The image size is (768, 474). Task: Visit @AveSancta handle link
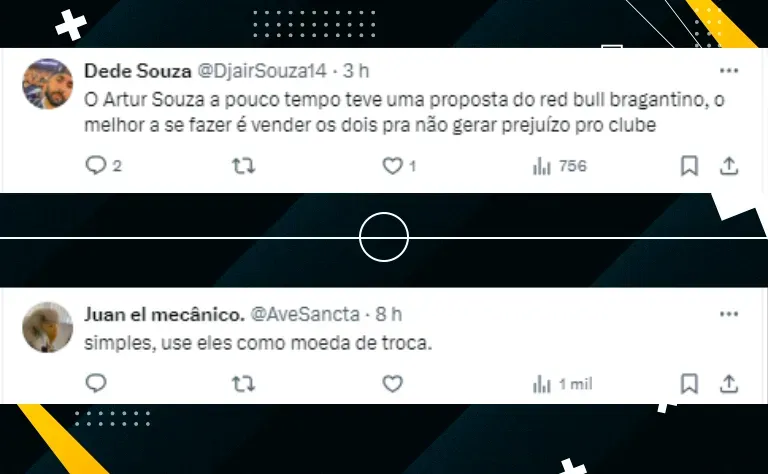coord(305,314)
